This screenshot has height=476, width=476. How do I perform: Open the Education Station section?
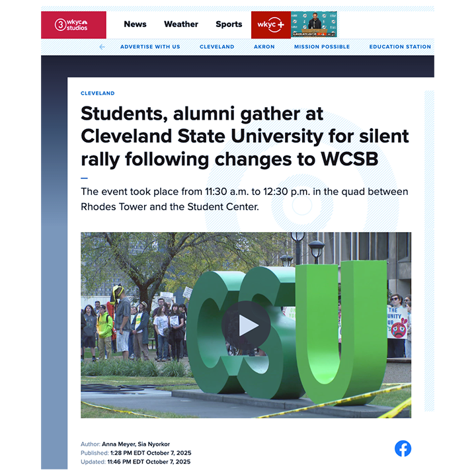point(400,47)
